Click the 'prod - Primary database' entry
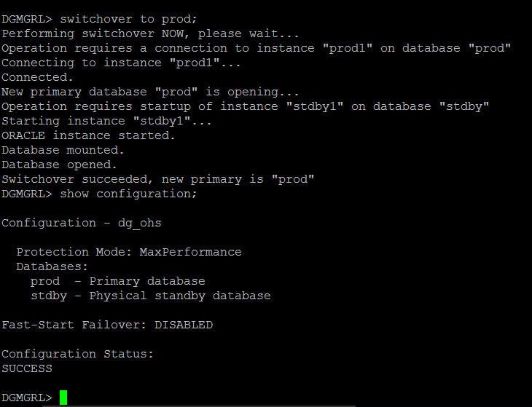 (118, 281)
